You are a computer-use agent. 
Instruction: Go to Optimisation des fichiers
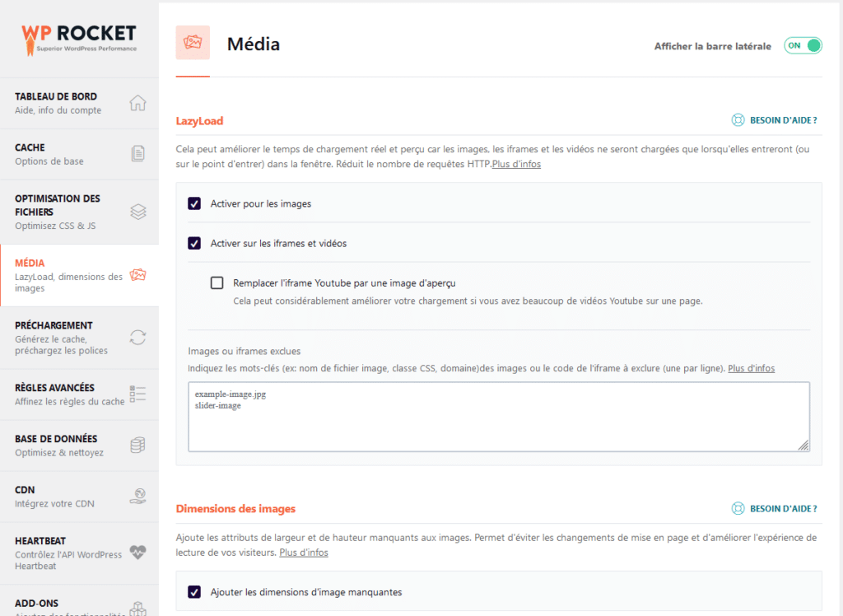pos(79,212)
